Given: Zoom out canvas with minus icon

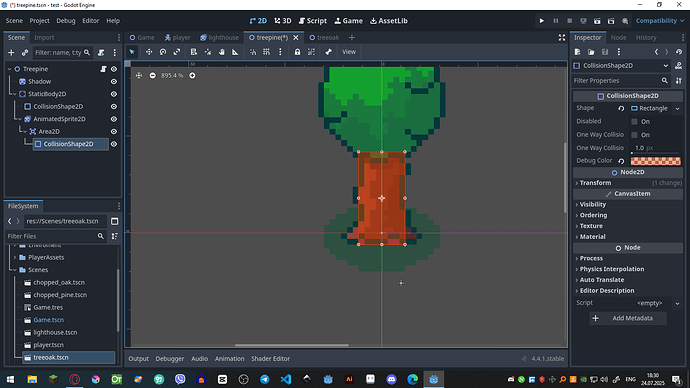Looking at the screenshot, I should pyautogui.click(x=152, y=76).
